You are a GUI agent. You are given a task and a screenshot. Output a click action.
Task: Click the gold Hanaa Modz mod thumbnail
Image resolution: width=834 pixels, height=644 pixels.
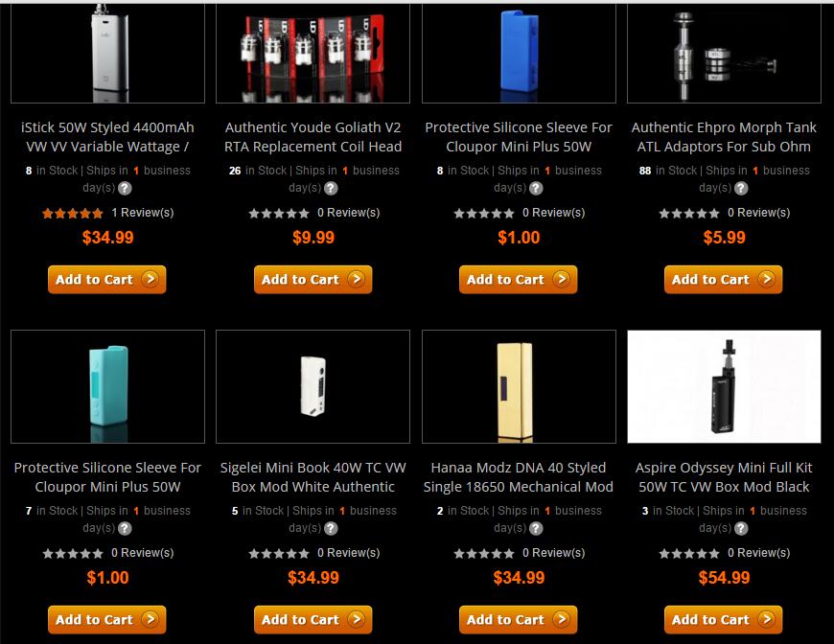[519, 386]
